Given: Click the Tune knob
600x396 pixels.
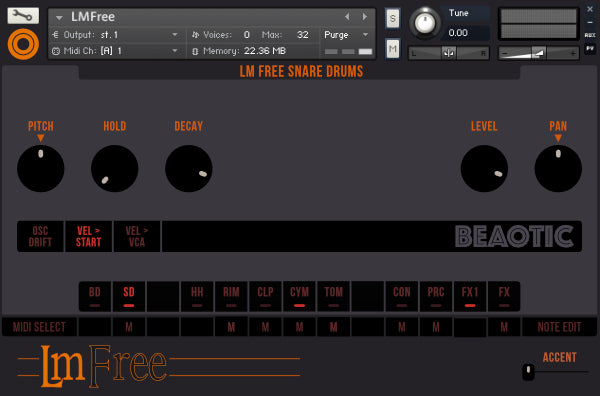Looking at the screenshot, I should point(425,23).
